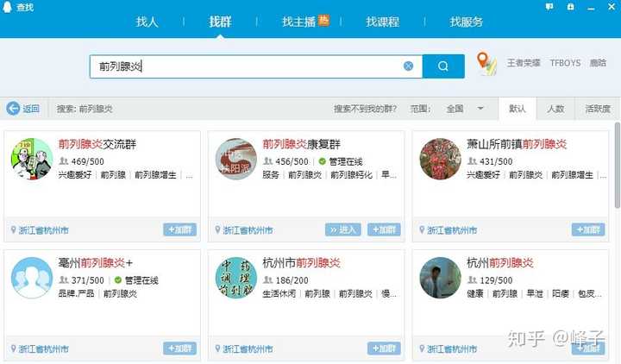Click the 健康 tag in 杭州前列腺炎 card
Screen dimensions: 621x364
pyautogui.click(x=475, y=293)
